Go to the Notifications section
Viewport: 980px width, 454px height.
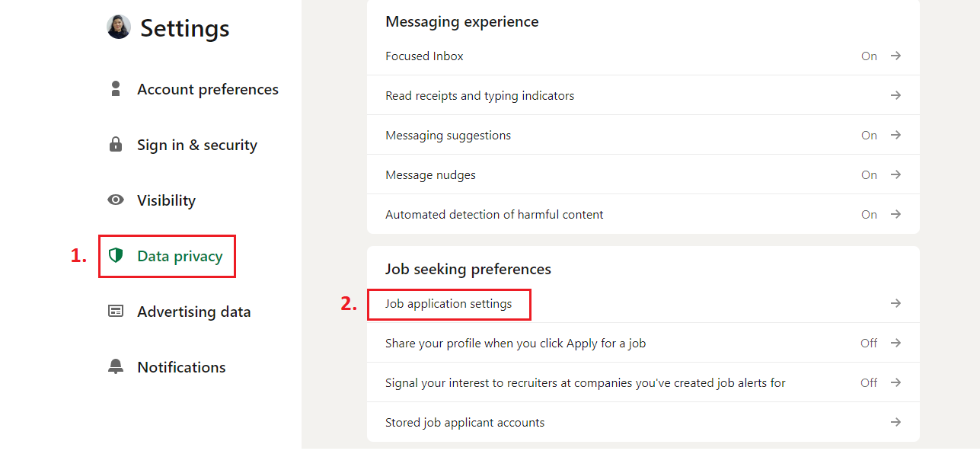tap(181, 366)
